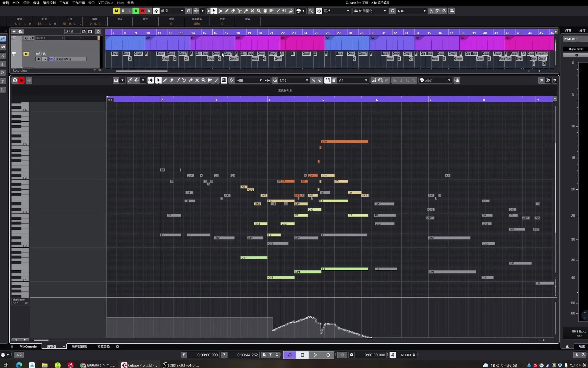Click the key editor setup gear icon
The height and width of the screenshot is (368, 588).
(x=555, y=80)
